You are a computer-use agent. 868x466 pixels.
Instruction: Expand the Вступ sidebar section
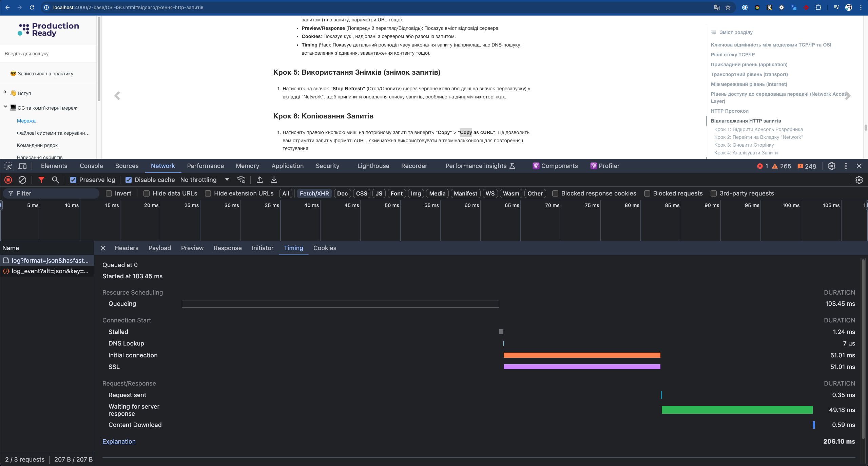[5, 92]
